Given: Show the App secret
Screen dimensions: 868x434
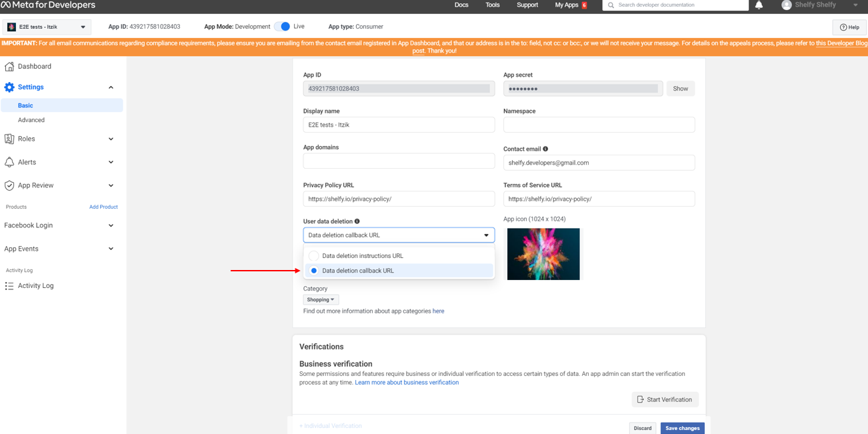Looking at the screenshot, I should [680, 89].
